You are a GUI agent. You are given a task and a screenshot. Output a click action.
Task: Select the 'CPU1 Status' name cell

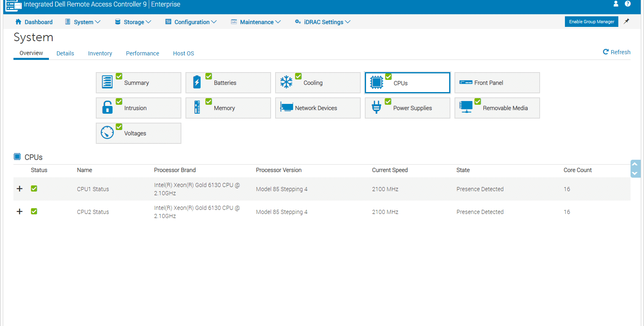click(93, 189)
